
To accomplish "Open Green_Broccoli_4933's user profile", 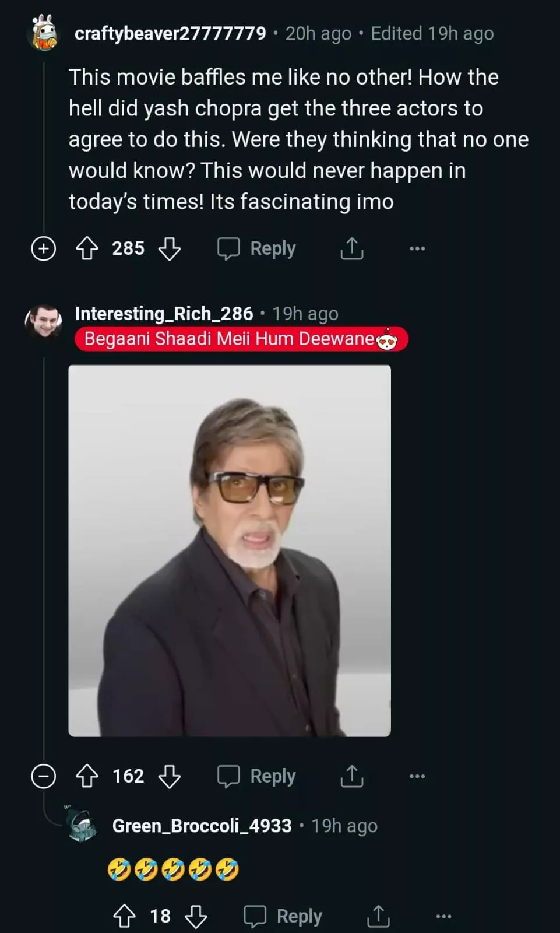I will pos(202,826).
